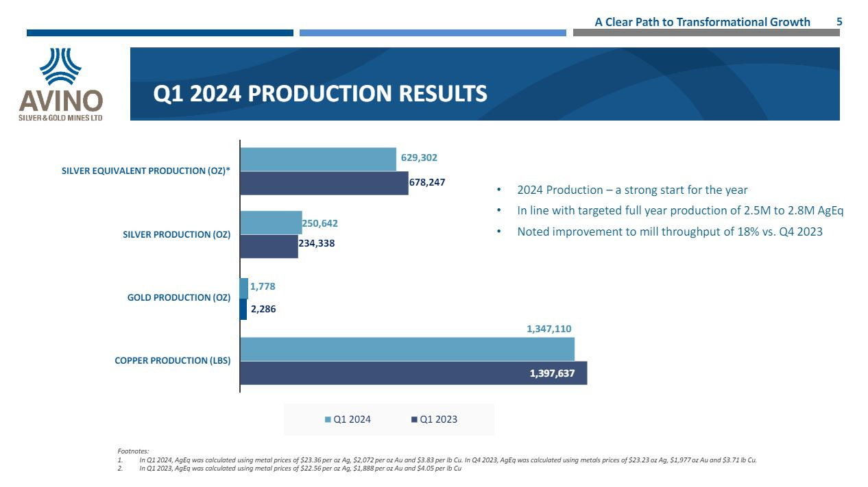Select the Q1 2023 silver production bar
The image size is (868, 487).
269,247
